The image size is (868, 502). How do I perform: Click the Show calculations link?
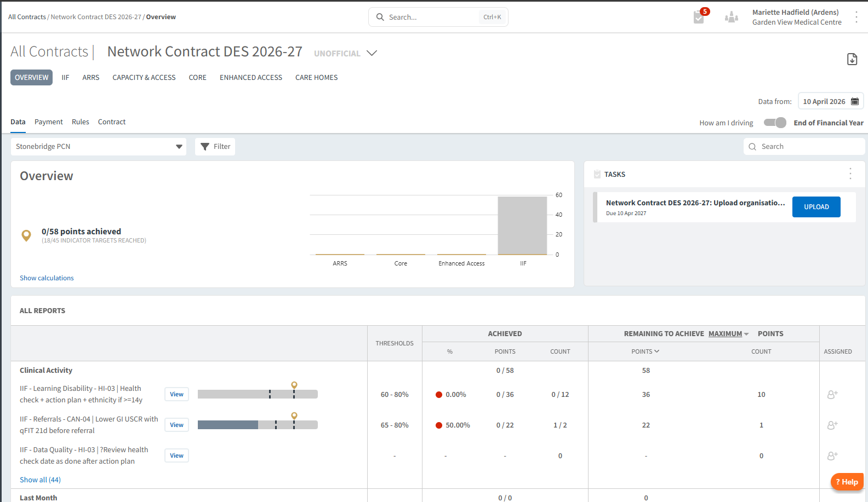point(47,278)
